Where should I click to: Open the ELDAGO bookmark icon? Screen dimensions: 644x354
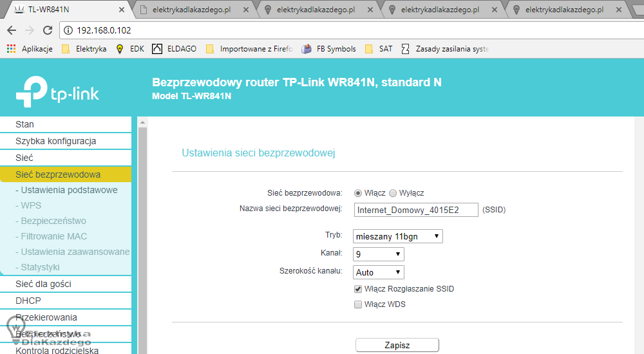(x=157, y=49)
